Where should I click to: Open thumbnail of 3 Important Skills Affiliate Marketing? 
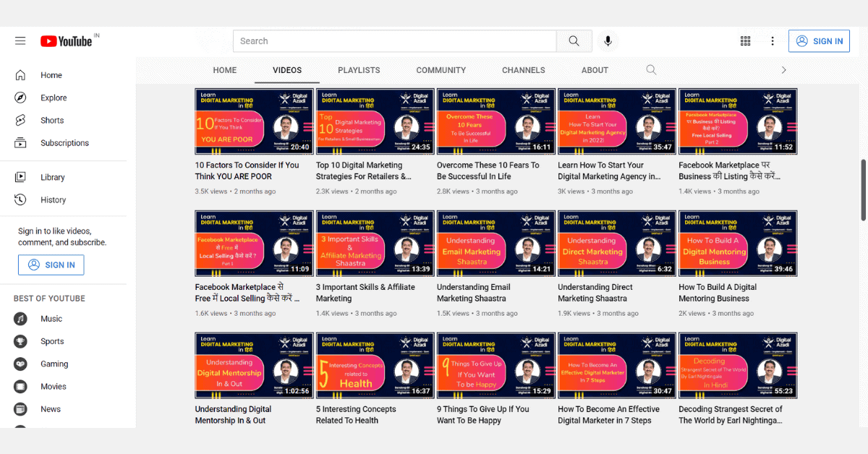(x=375, y=244)
